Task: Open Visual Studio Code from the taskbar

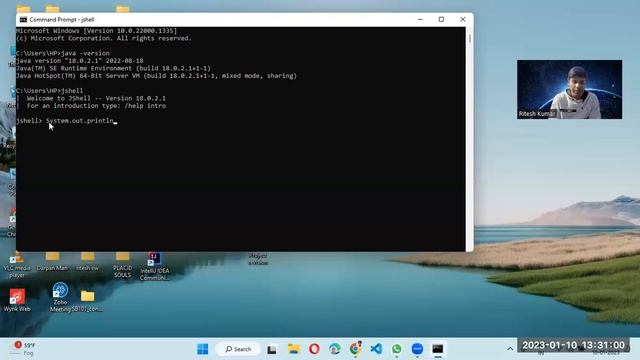Action: pyautogui.click(x=376, y=349)
